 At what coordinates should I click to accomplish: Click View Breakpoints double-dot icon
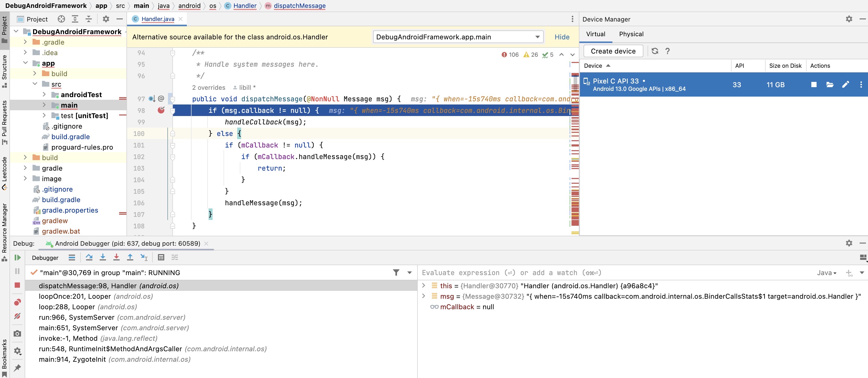(18, 302)
